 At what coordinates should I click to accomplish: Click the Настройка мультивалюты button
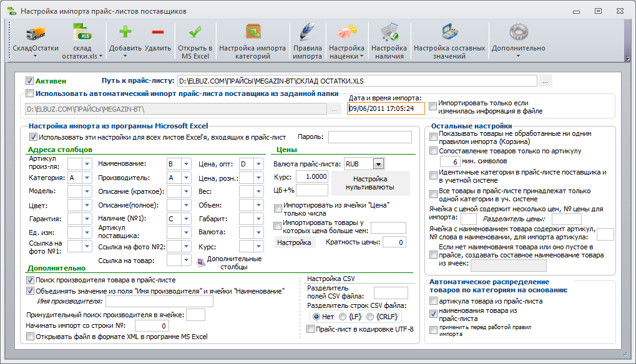[370, 183]
